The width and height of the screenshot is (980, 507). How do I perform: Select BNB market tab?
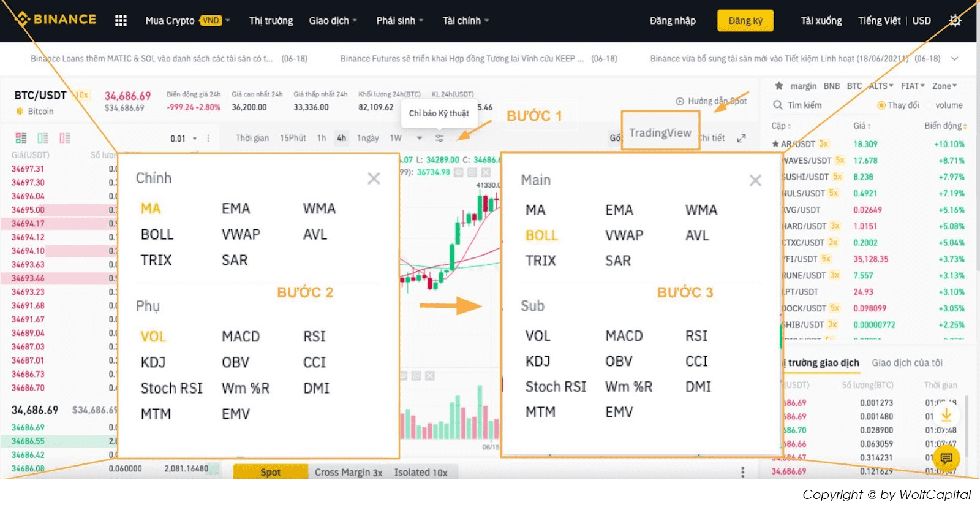(x=832, y=86)
